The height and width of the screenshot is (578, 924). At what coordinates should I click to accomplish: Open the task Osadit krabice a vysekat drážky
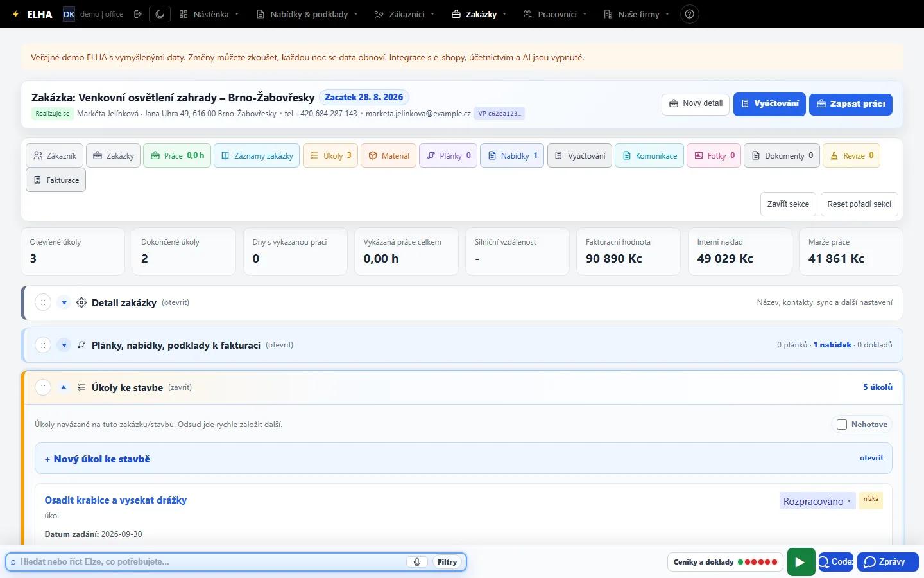[x=116, y=500]
